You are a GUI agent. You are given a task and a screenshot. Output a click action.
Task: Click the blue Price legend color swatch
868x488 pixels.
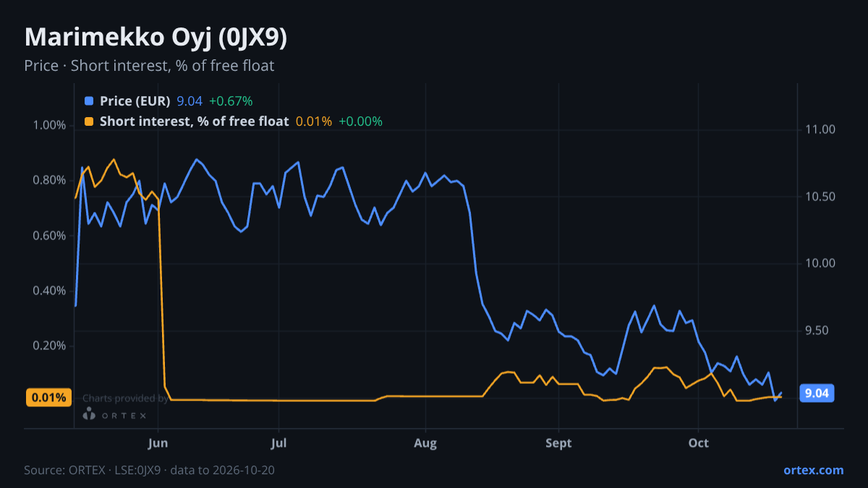point(89,101)
